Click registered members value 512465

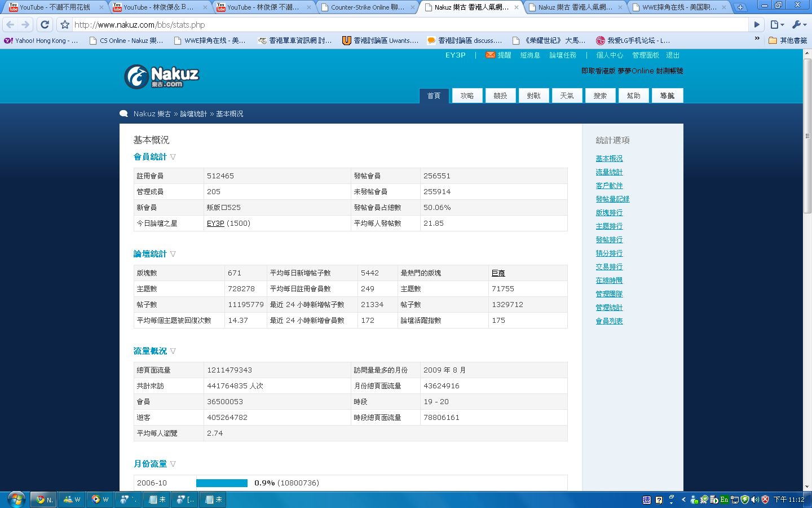point(220,176)
